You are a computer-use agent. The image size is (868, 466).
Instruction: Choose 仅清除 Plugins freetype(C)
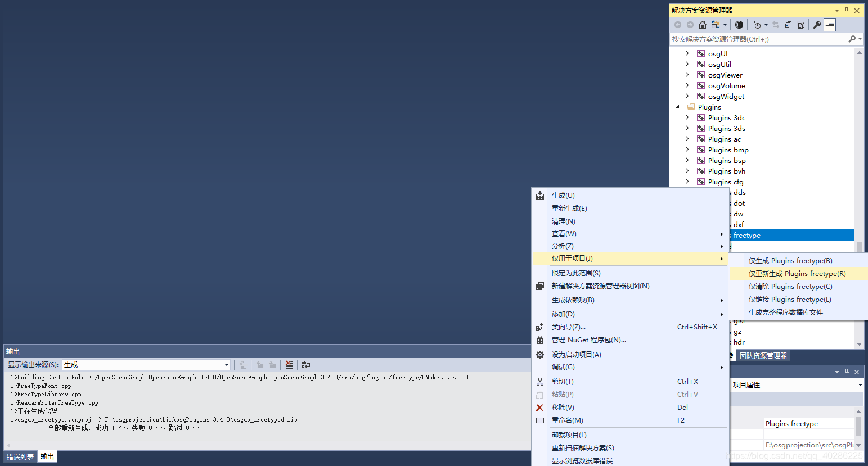798,287
